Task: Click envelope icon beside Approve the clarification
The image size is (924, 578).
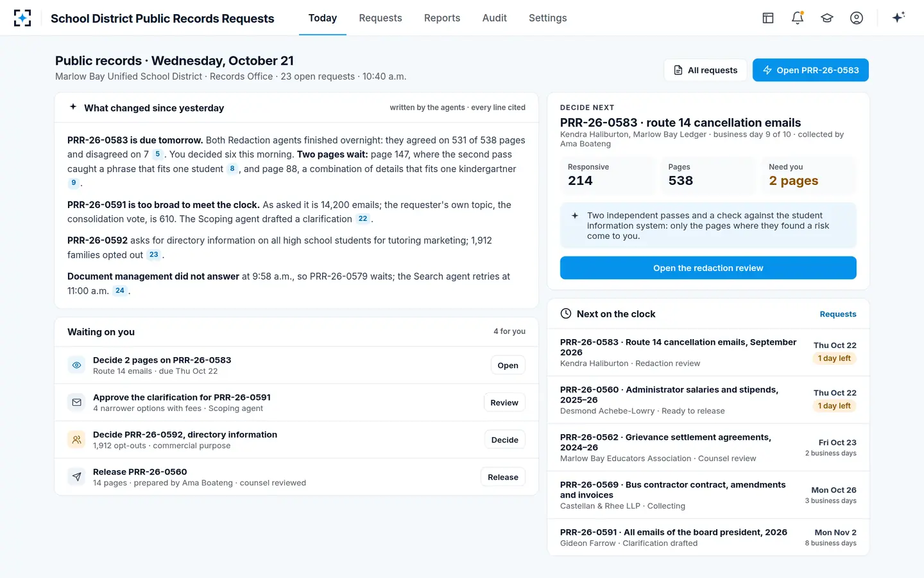Action: tap(76, 403)
